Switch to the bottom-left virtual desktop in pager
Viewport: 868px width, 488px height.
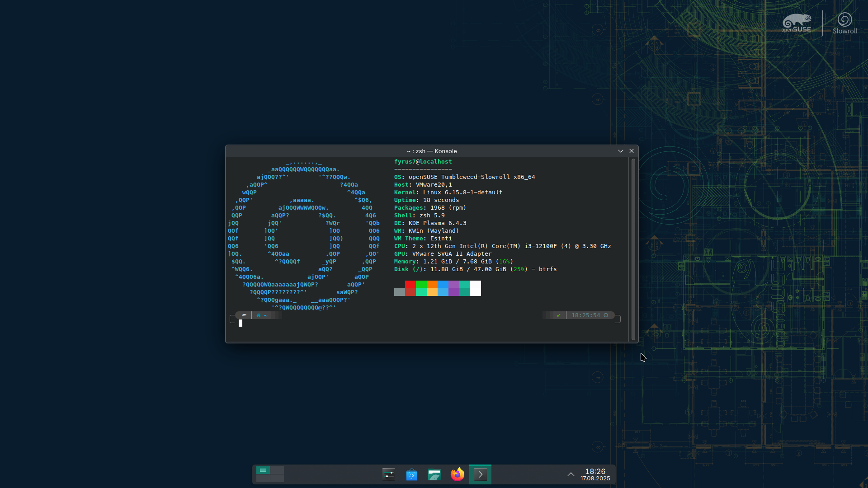[x=263, y=478]
